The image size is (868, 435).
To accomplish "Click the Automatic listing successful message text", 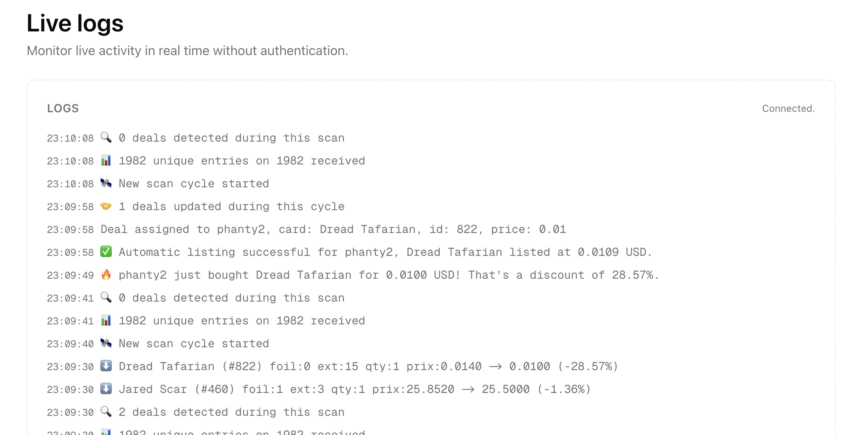I will coord(385,252).
